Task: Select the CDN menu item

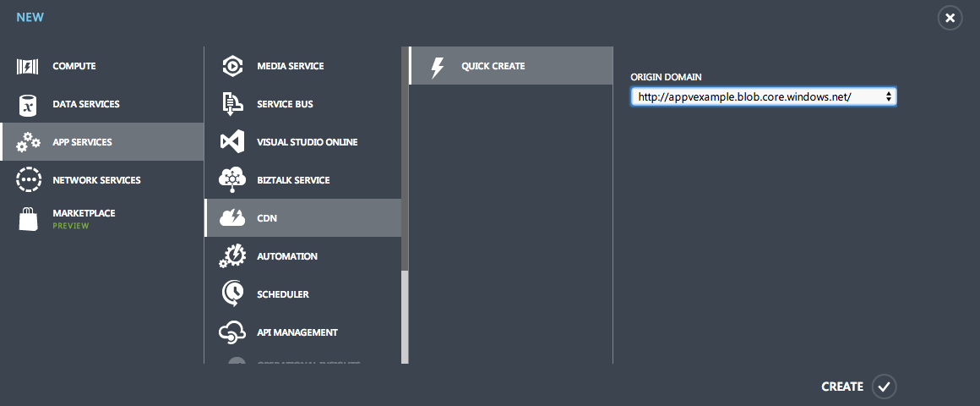Action: tap(302, 218)
